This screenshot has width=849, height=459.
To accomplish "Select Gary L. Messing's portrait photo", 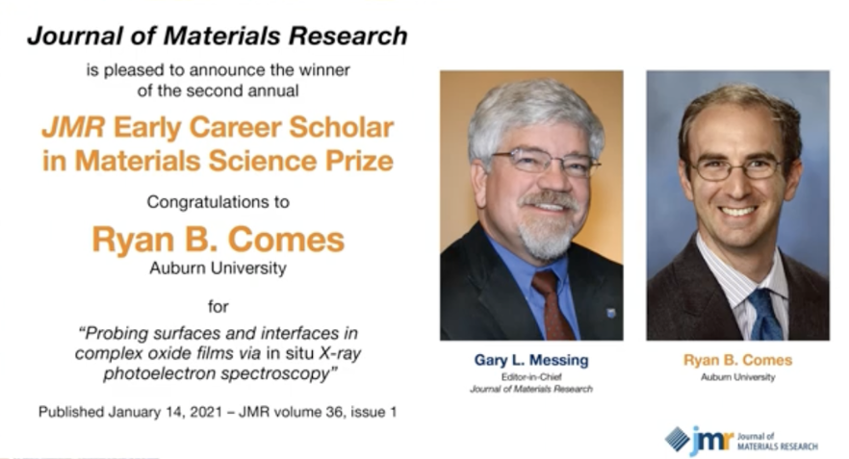I will coord(531,205).
